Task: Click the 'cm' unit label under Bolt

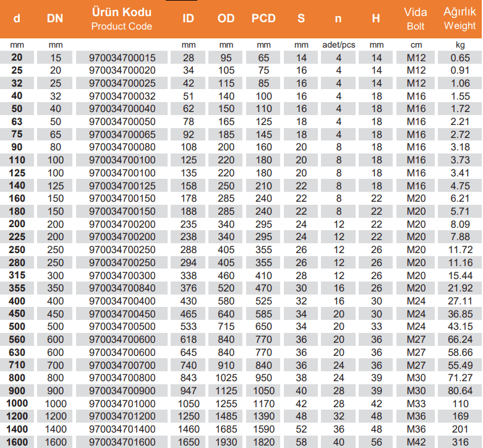Action: [x=416, y=45]
